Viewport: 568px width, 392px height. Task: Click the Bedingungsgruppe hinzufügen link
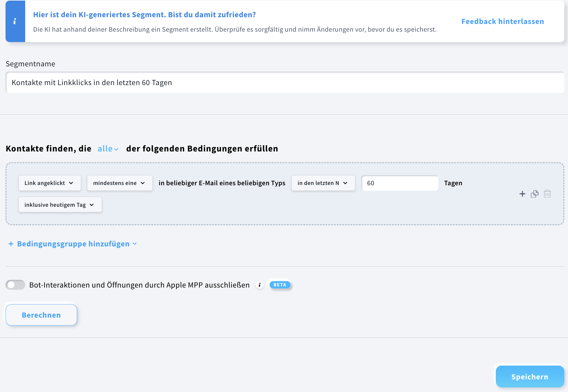tap(73, 244)
